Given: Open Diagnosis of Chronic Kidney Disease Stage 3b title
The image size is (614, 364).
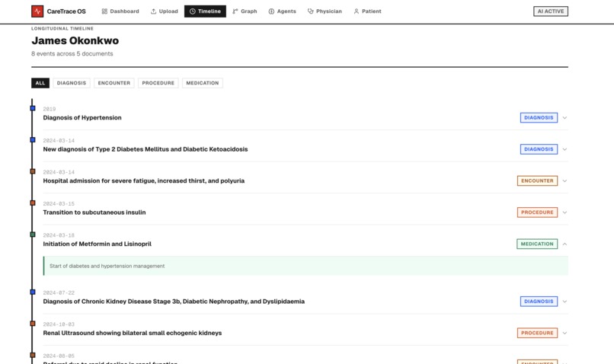Looking at the screenshot, I should coord(174,302).
